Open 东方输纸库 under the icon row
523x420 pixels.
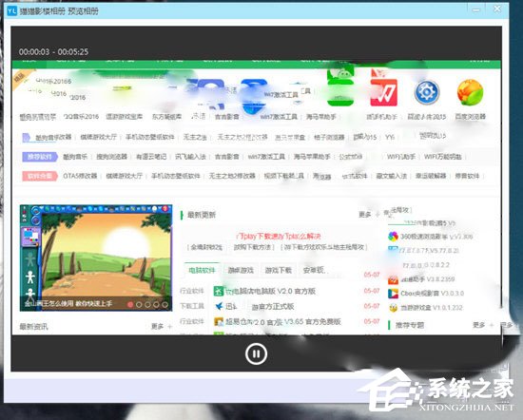[166, 117]
